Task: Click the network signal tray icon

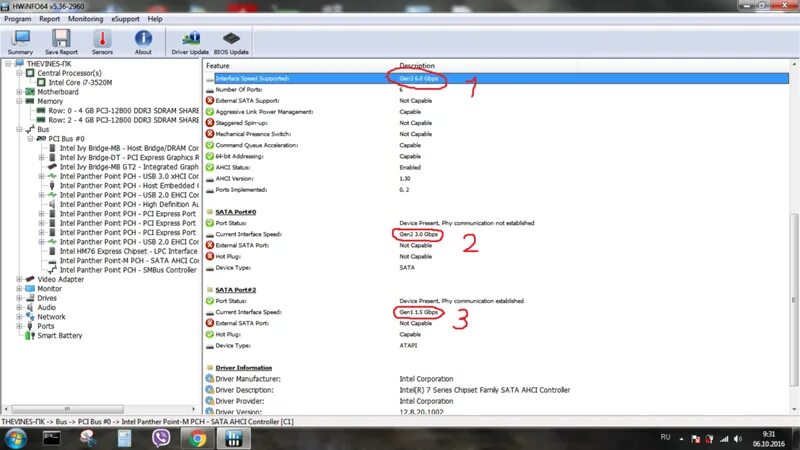Action: tap(724, 439)
